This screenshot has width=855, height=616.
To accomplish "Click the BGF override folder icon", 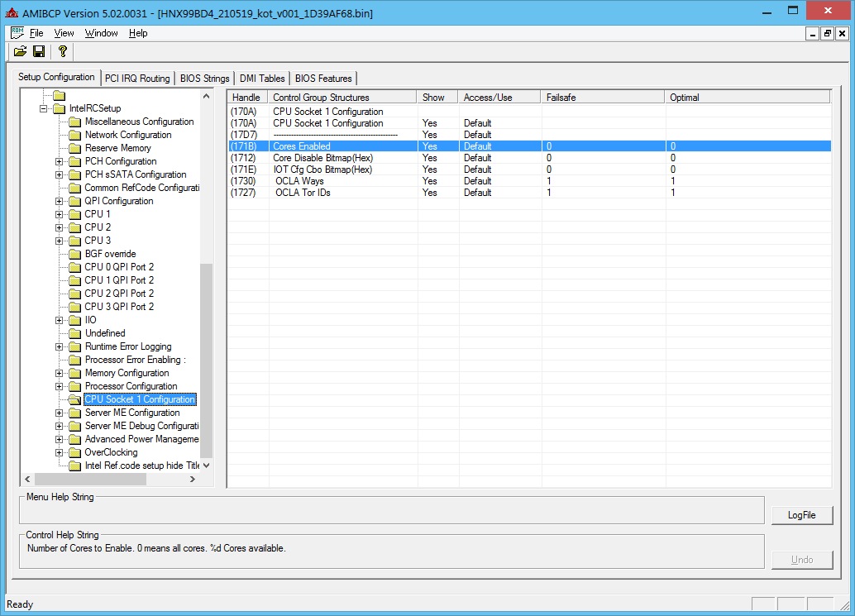I will click(75, 254).
